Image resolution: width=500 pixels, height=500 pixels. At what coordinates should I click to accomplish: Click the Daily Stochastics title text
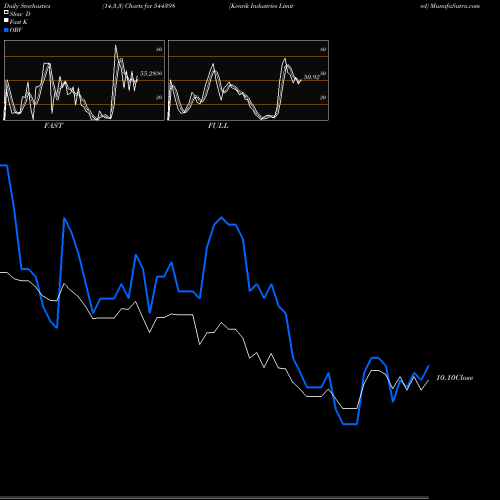27,6
